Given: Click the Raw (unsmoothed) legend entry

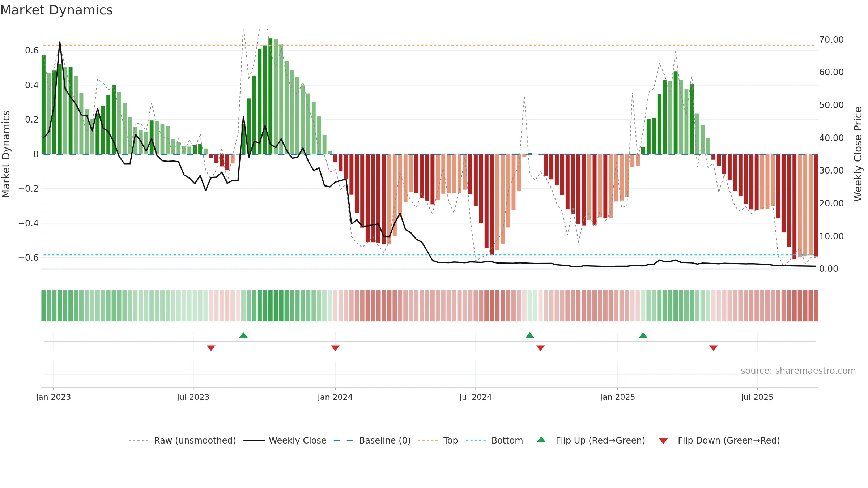Looking at the screenshot, I should (x=182, y=440).
